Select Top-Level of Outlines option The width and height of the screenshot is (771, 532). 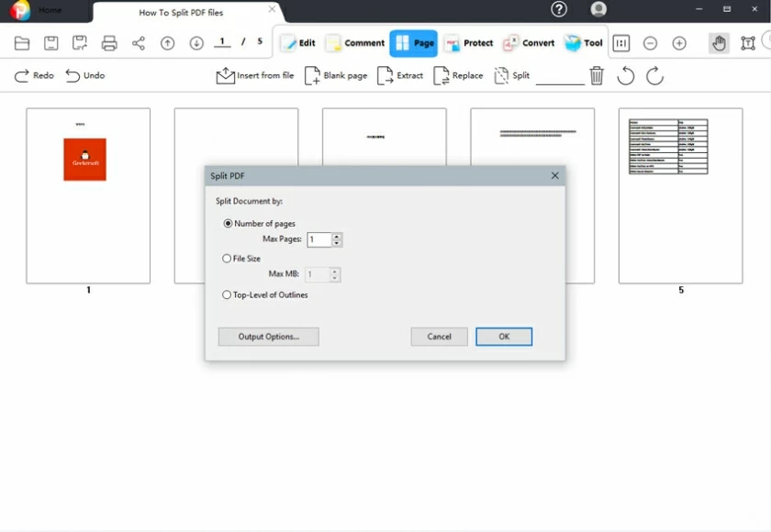226,294
